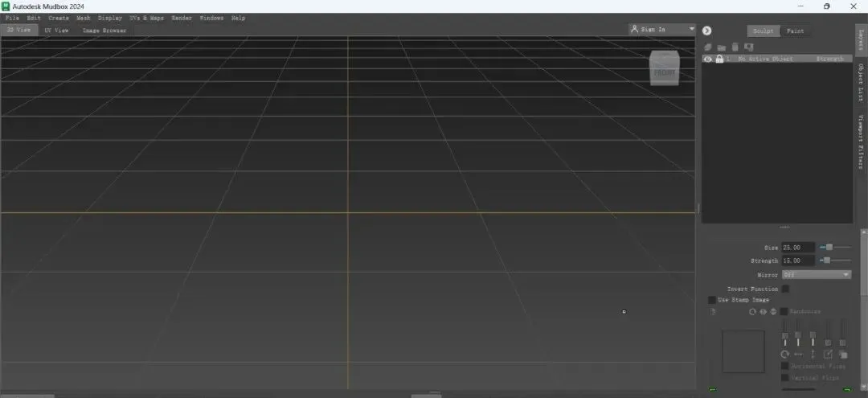Click the Strength slider handle
Image resolution: width=868 pixels, height=398 pixels.
(x=826, y=261)
